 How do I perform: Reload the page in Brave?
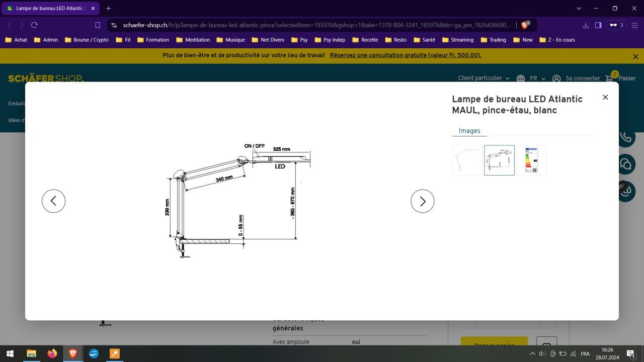click(34, 25)
